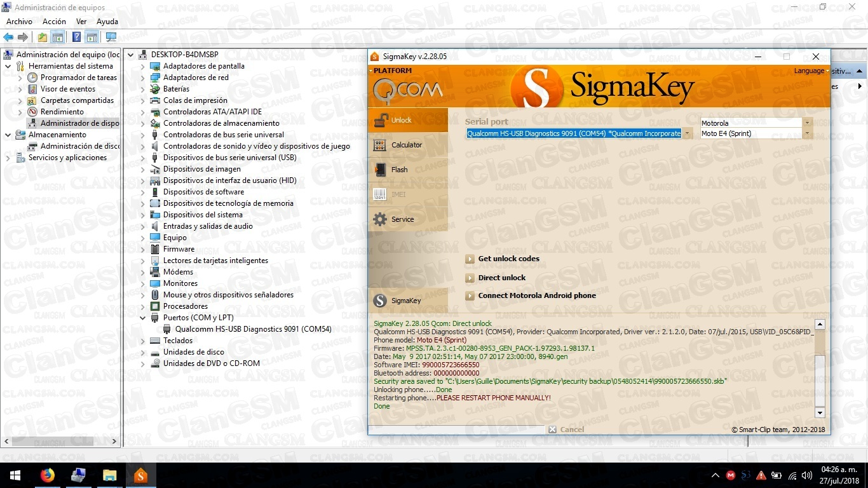Open the Service section in SigmaKey
This screenshot has width=868, height=488.
408,219
